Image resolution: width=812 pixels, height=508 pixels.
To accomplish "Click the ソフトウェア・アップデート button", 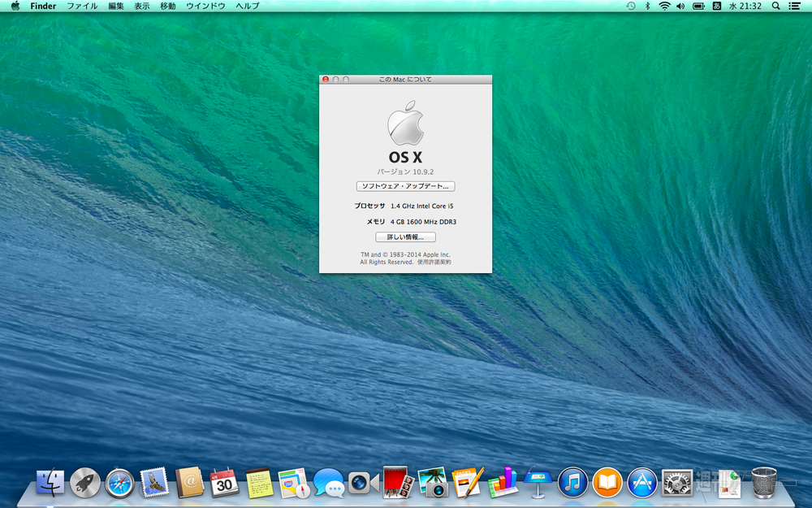I will 405,186.
